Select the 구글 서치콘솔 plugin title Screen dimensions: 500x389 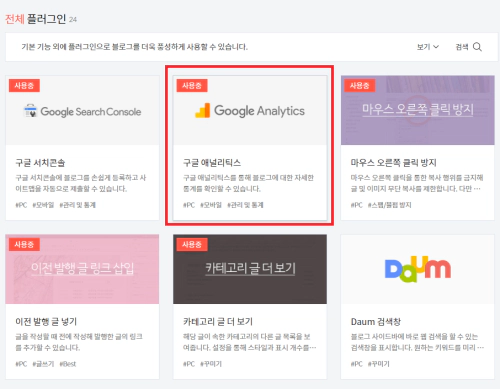40,163
